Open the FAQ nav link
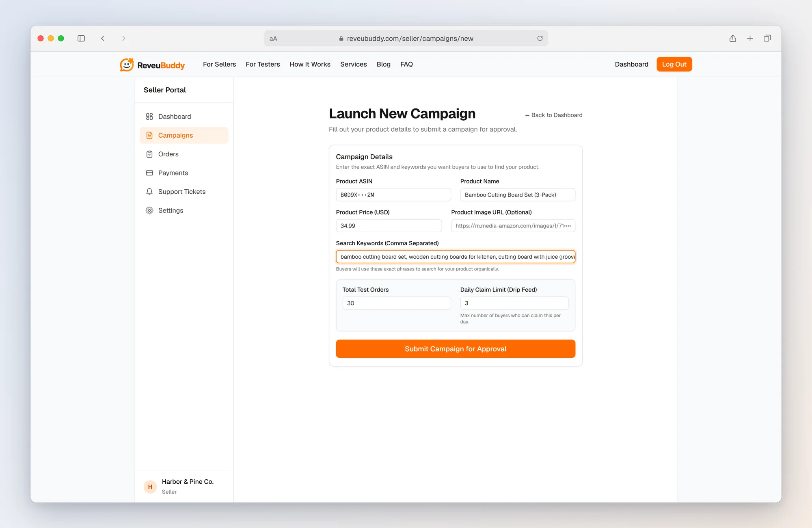Screen dimensions: 812x528 click(406, 64)
